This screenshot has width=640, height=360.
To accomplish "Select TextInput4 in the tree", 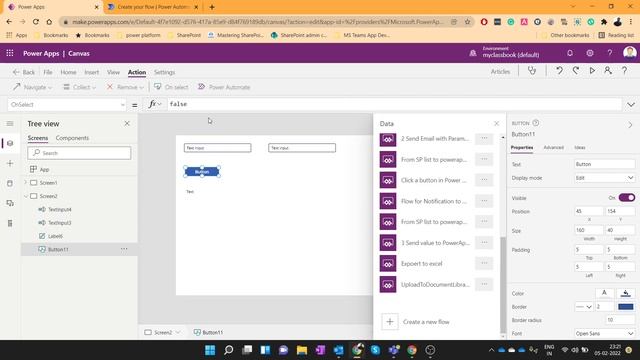I will 60,209.
